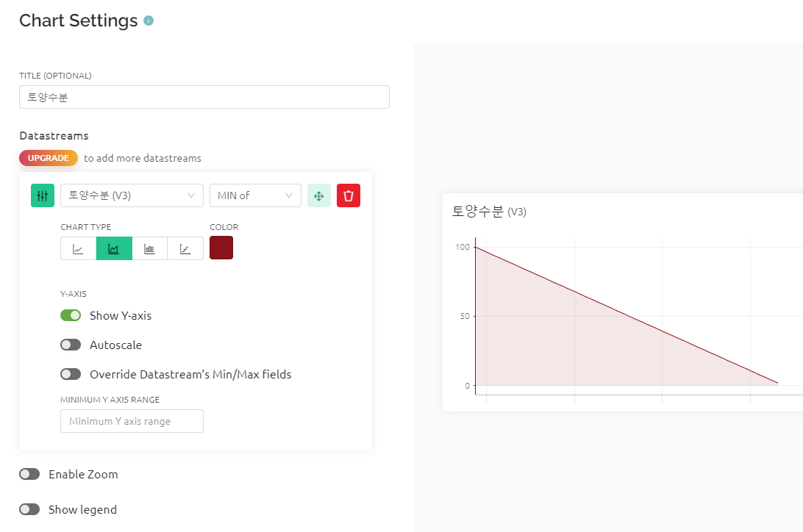Click the Datastreams section heading
The image size is (803, 532).
coord(54,135)
